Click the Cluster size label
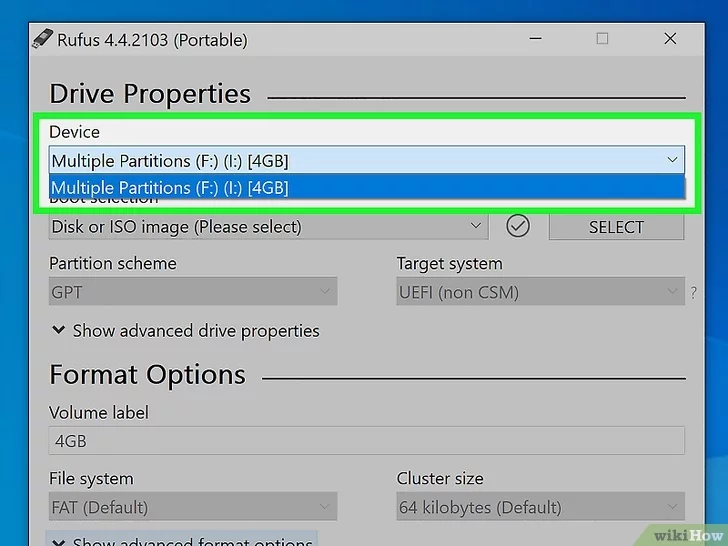Image resolution: width=728 pixels, height=546 pixels. pyautogui.click(x=440, y=478)
